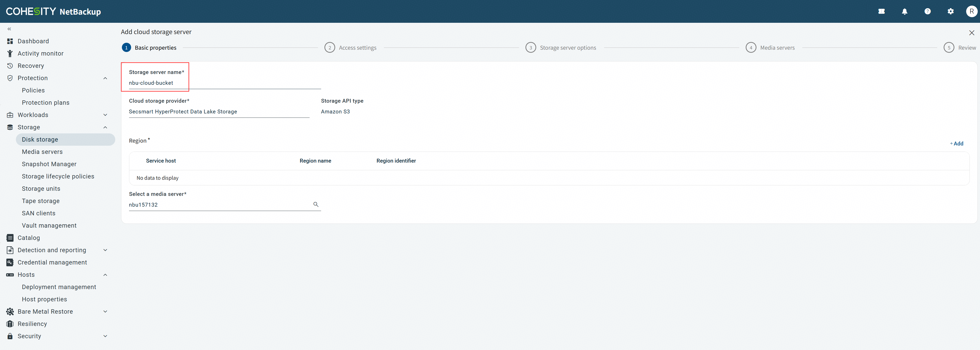980x350 pixels.
Task: Open Protection plans
Action: (46, 103)
